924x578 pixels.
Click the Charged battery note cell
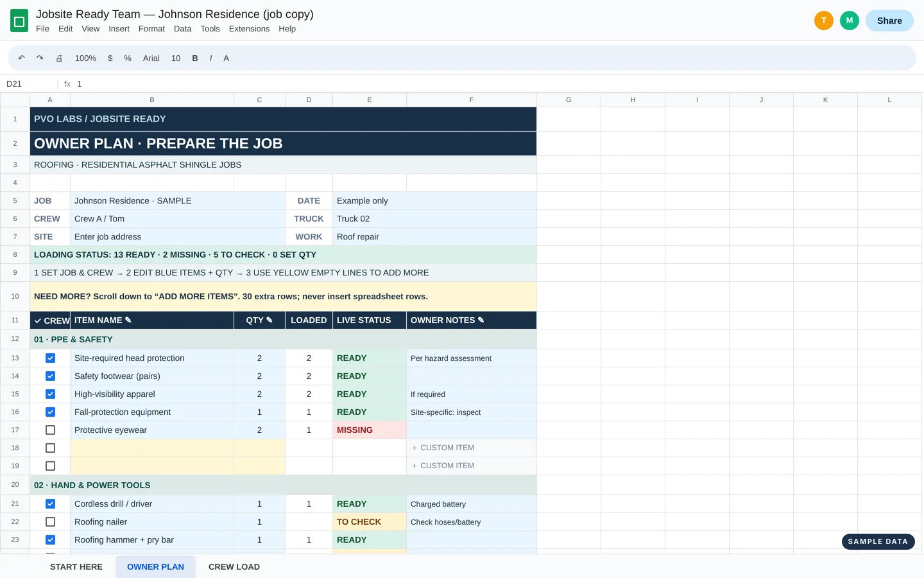pyautogui.click(x=472, y=504)
